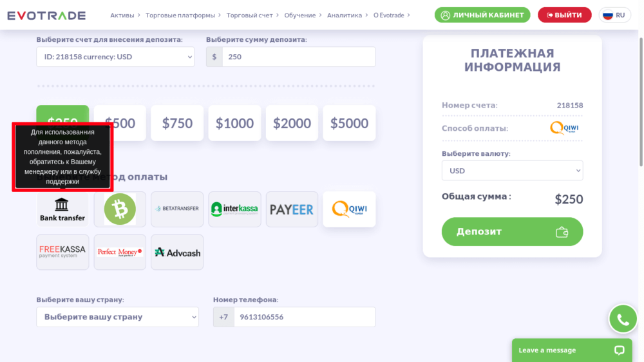The image size is (644, 362).
Task: Open Торговые платформы menu item
Action: [x=180, y=15]
